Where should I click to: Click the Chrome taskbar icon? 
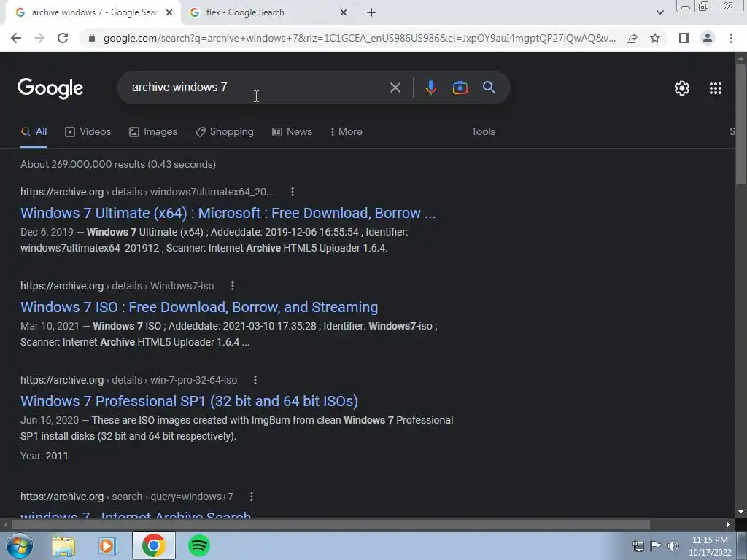tap(153, 545)
